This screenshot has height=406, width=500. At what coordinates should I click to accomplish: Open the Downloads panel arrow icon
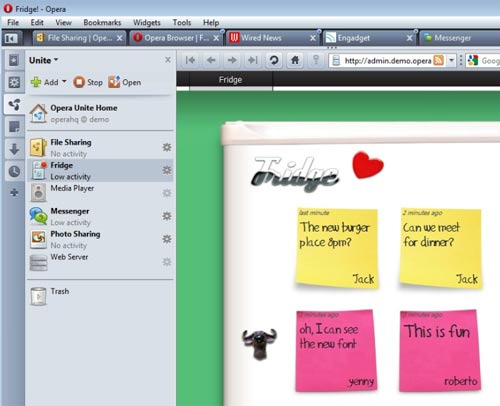(14, 149)
